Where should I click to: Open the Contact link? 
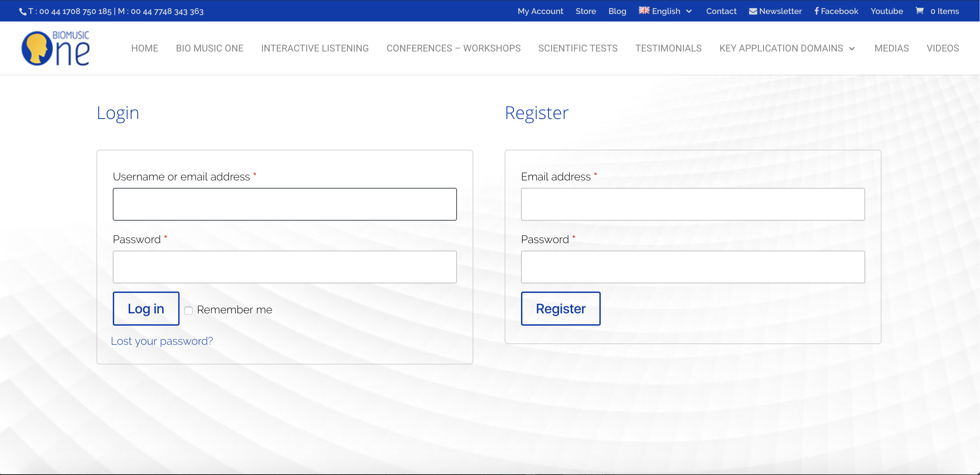tap(721, 11)
